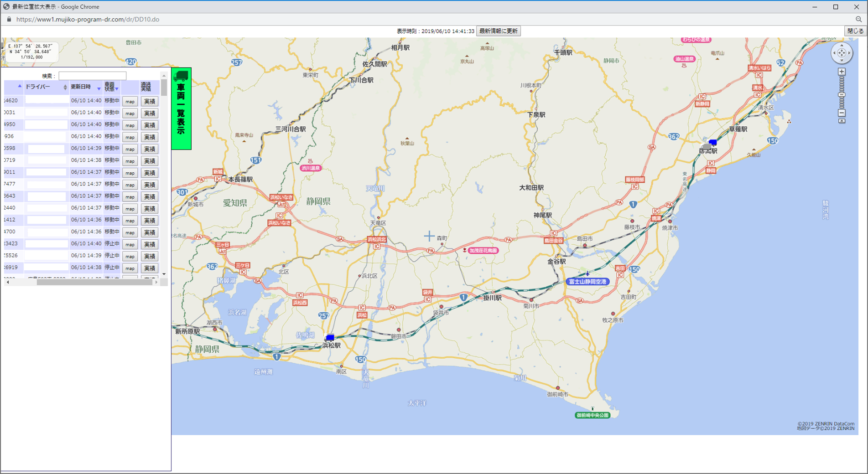868x474 pixels.
Task: Click map button in the 6919 row
Action: tap(130, 268)
